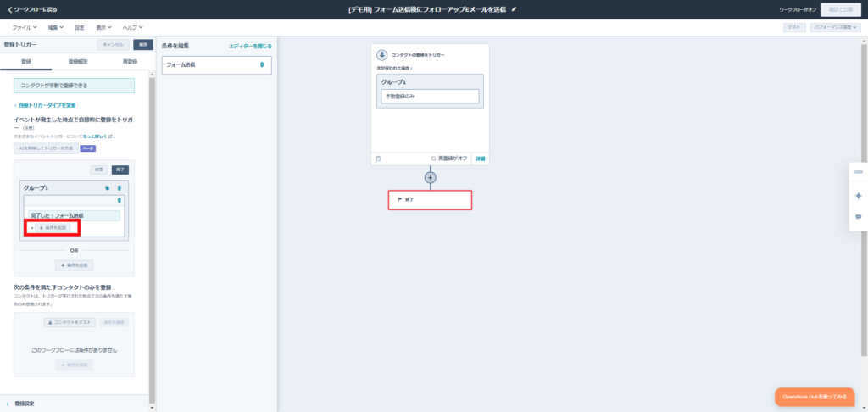Click the clipboard icon on the trigger card
The image size is (868, 412).
coord(379,159)
